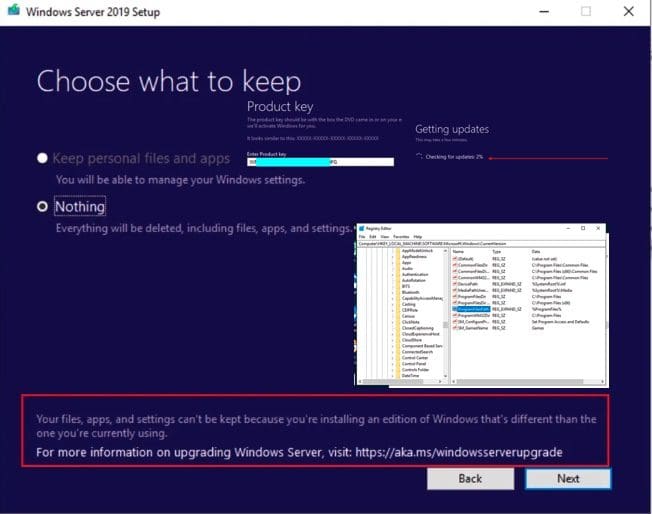Open the View menu in Registry Editor

[384, 236]
